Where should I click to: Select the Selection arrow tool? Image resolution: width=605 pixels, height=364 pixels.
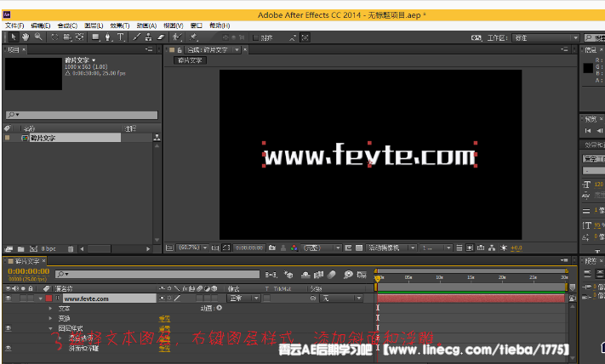[12, 37]
